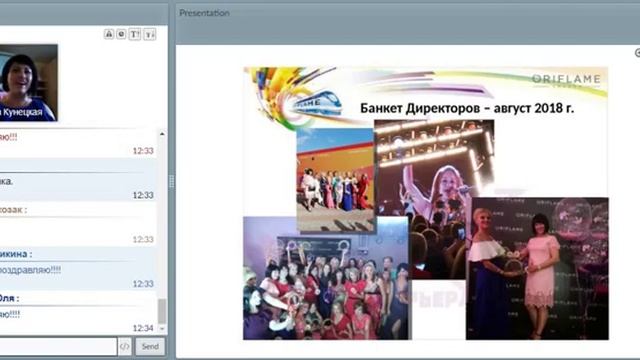Click the panel splitter grip between chat and presentation
This screenshot has height=360, width=640.
click(x=171, y=181)
